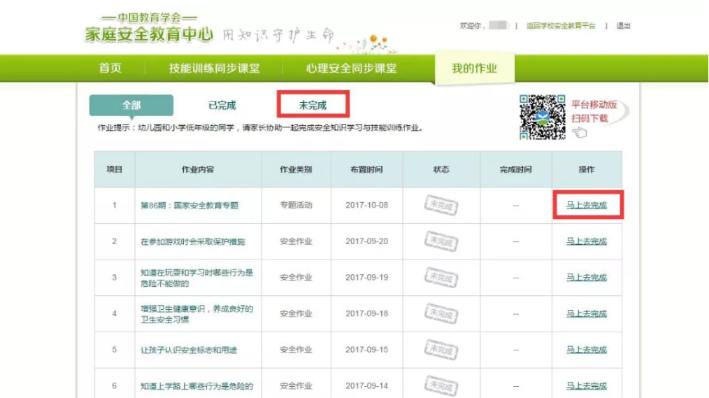Image resolution: width=709 pixels, height=398 pixels.
Task: Click the date 2017-09-15
Action: point(367,350)
